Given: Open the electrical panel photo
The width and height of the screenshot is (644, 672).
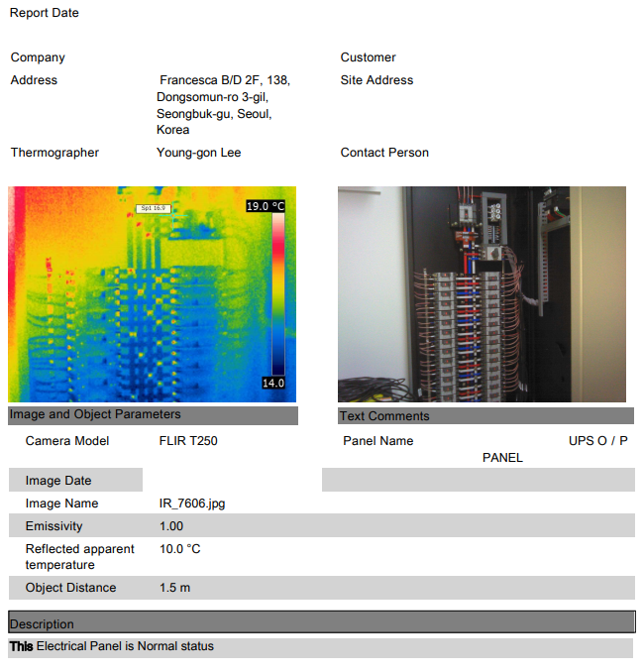Looking at the screenshot, I should coord(483,294).
